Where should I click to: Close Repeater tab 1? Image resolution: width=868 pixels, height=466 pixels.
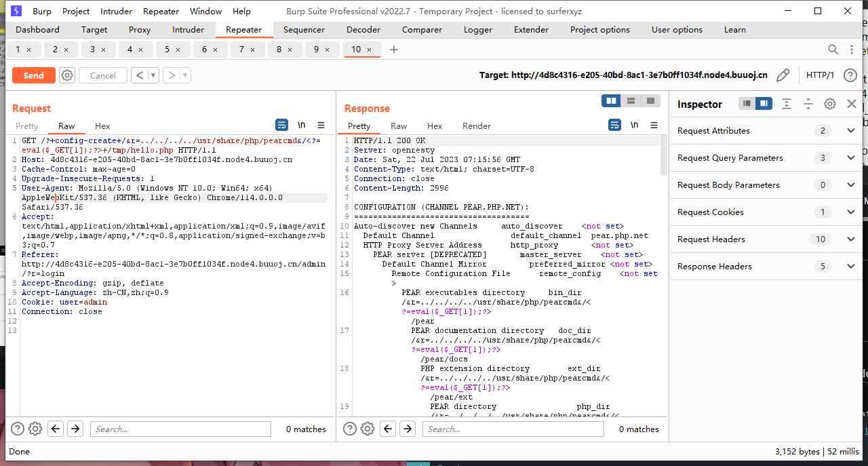point(28,50)
